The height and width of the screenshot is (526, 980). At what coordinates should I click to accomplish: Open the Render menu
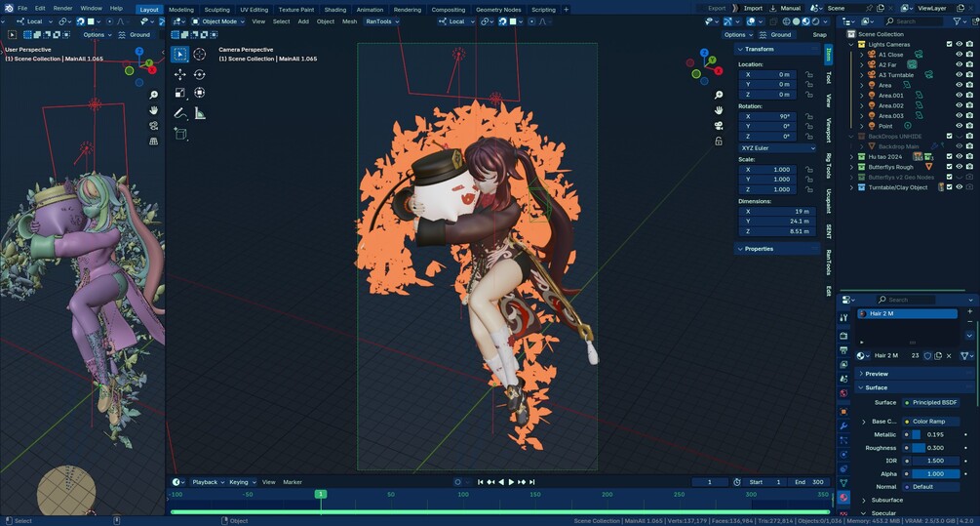62,8
